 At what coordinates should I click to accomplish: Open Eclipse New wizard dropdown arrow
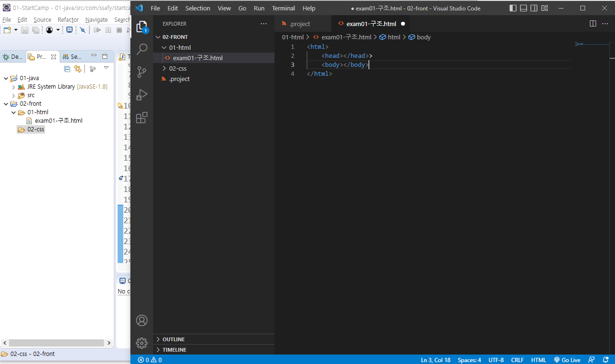point(15,30)
